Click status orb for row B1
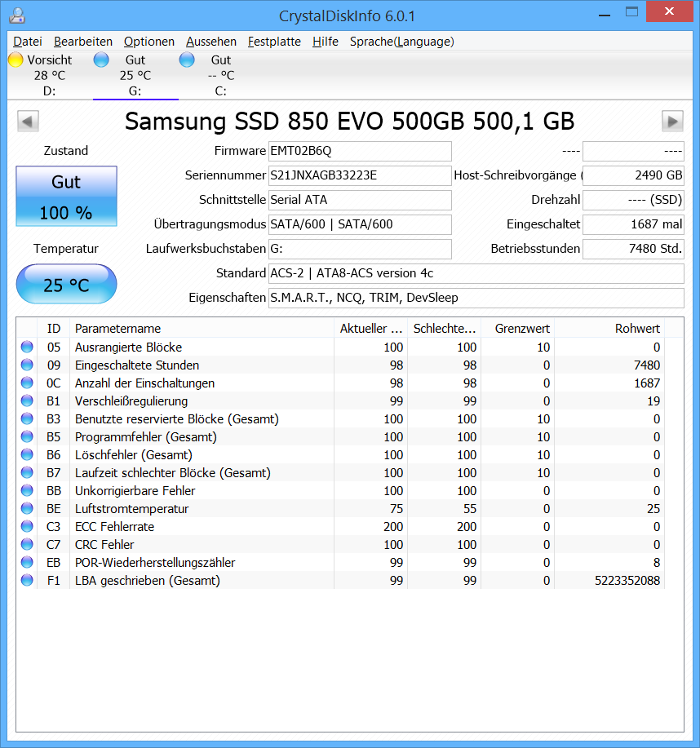The height and width of the screenshot is (748, 700). click(27, 401)
